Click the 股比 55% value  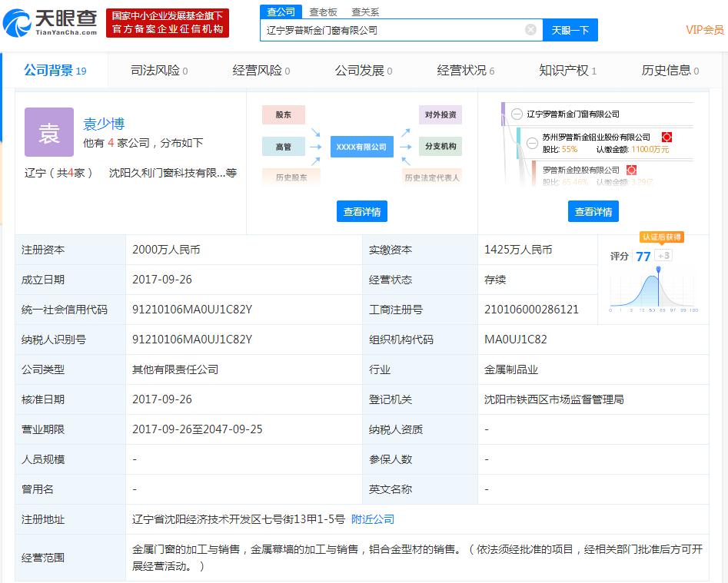pos(569,149)
